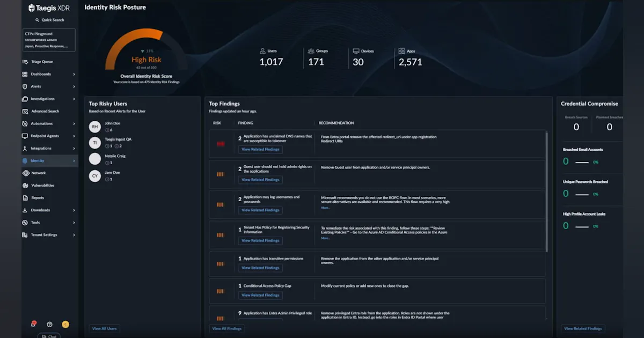View Related Findings in Credential Compromise panel

[583, 328]
